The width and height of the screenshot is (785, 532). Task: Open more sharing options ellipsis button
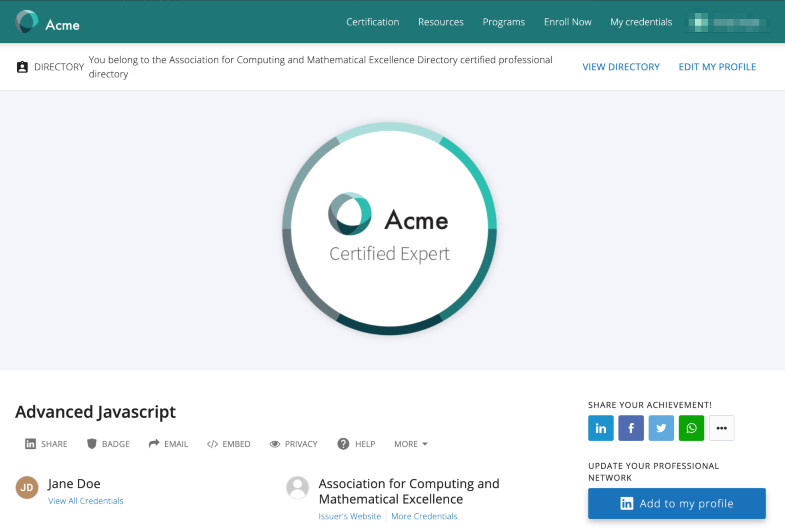click(x=721, y=428)
